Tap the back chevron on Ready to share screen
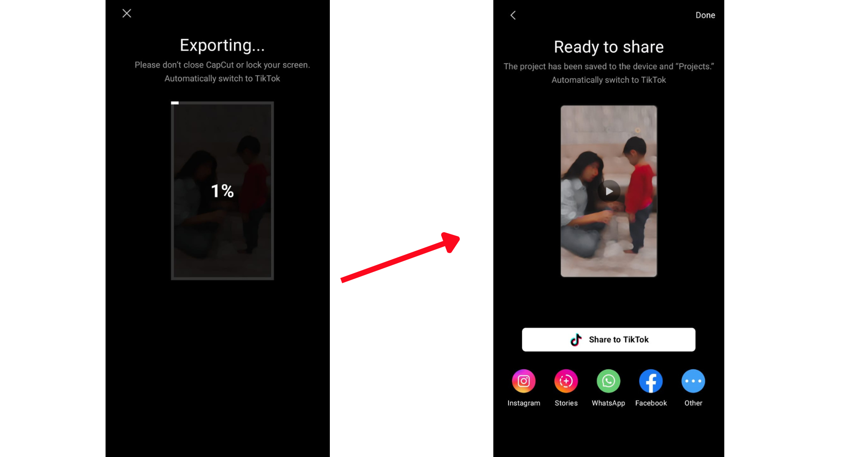The width and height of the screenshot is (868, 457). point(513,15)
